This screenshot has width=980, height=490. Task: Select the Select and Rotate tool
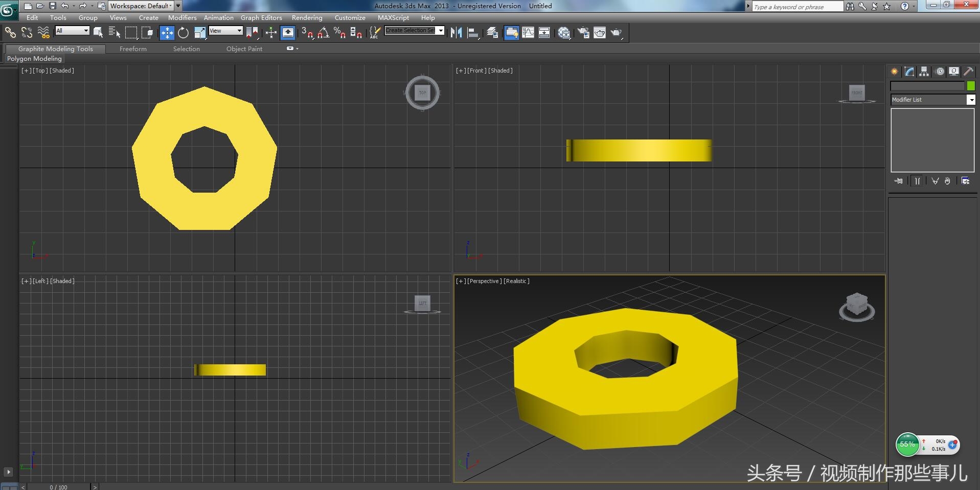[x=183, y=33]
